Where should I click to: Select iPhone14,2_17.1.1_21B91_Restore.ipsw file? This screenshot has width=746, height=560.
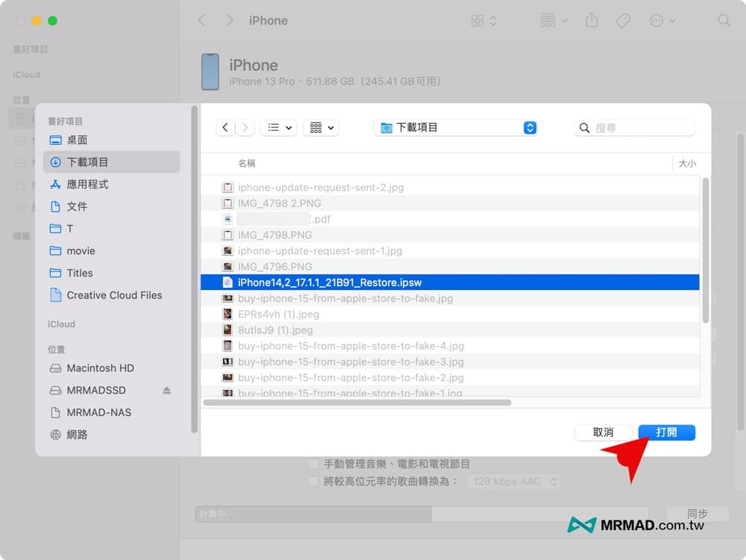pyautogui.click(x=450, y=283)
